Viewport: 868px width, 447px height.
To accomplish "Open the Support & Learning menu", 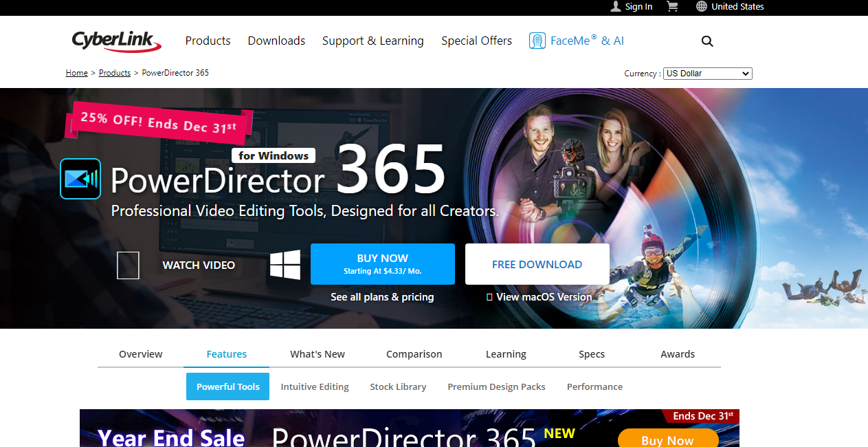I will tap(372, 41).
